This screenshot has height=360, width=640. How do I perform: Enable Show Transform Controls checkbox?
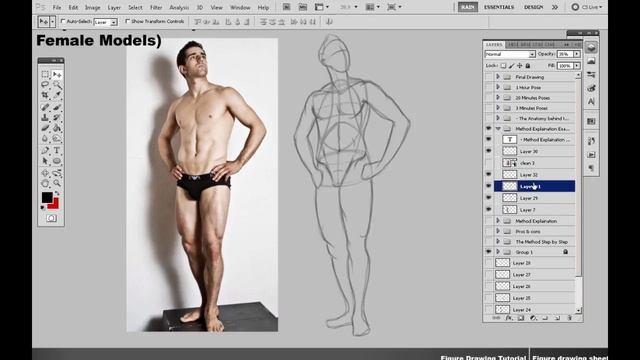coord(128,21)
